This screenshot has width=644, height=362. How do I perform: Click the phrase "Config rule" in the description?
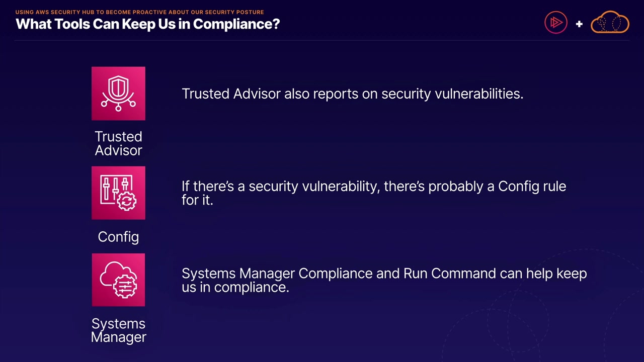pyautogui.click(x=532, y=187)
